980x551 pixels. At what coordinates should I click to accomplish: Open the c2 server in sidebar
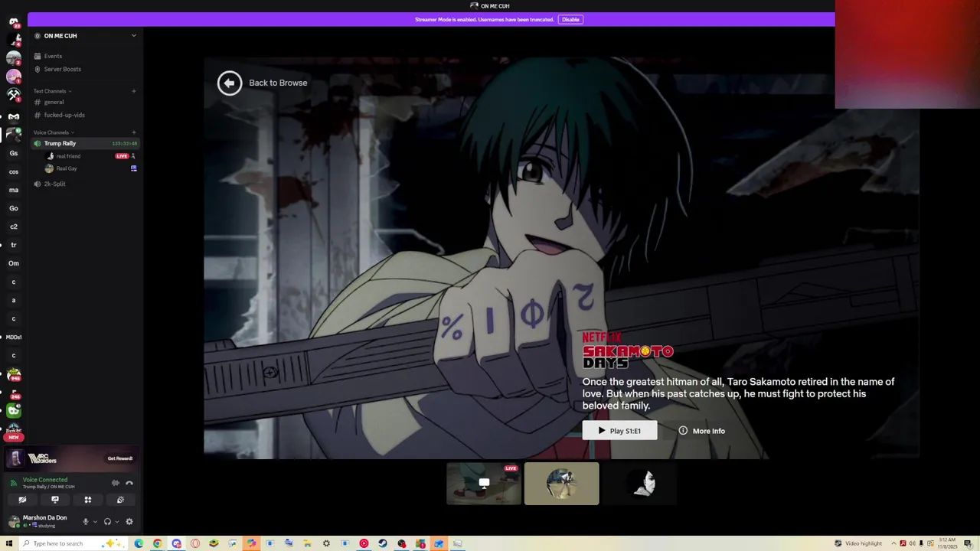[x=14, y=227]
